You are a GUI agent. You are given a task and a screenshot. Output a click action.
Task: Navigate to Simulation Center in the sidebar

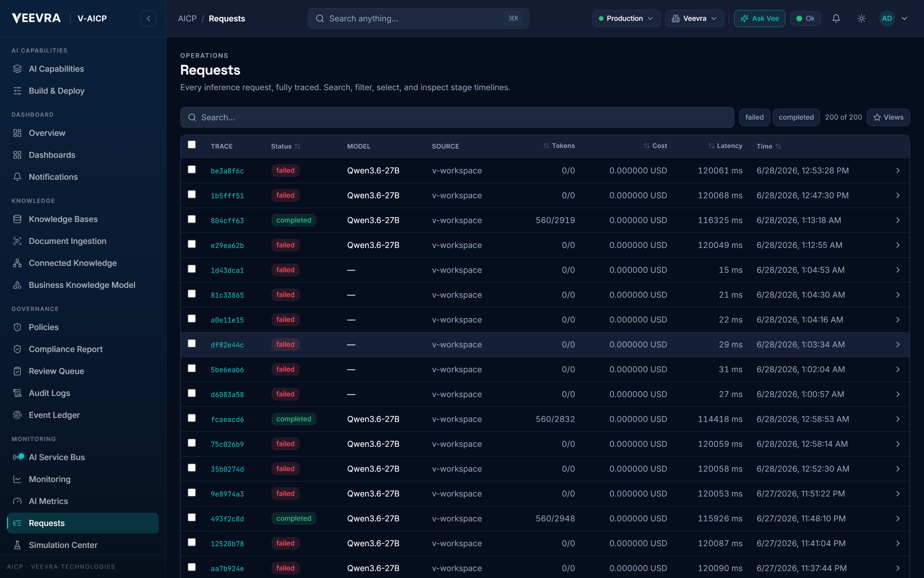pos(83,545)
